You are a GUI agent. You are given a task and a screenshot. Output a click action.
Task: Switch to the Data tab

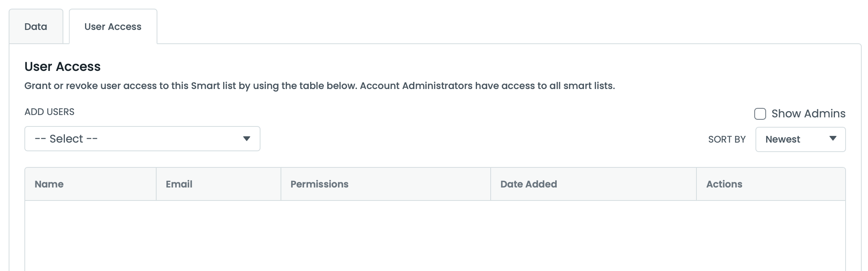36,27
